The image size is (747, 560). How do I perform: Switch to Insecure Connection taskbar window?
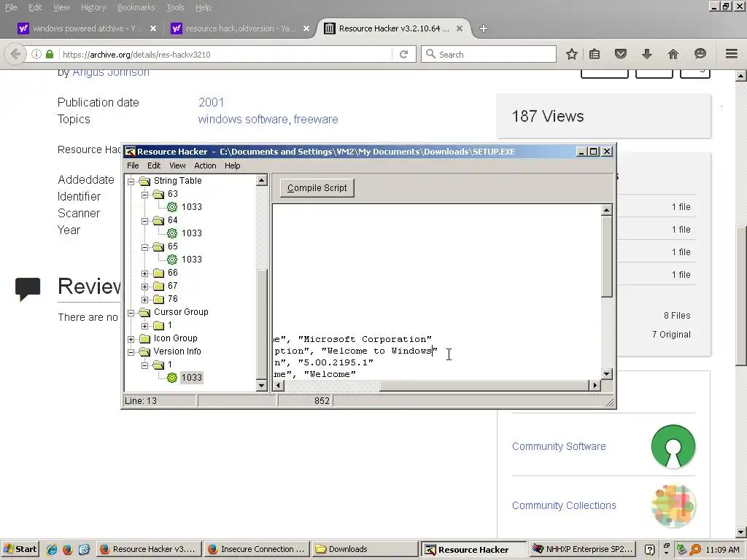(256, 549)
